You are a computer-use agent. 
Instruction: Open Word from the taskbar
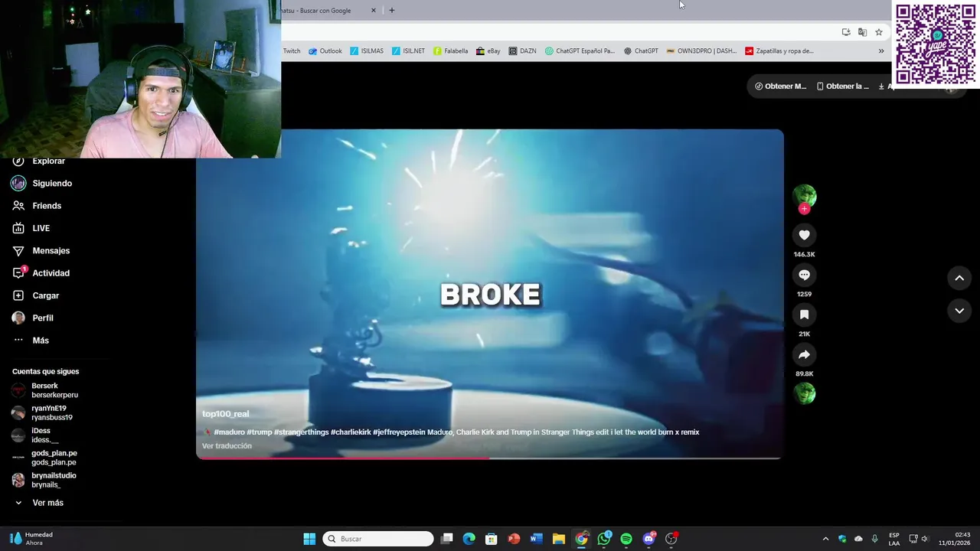tap(536, 539)
